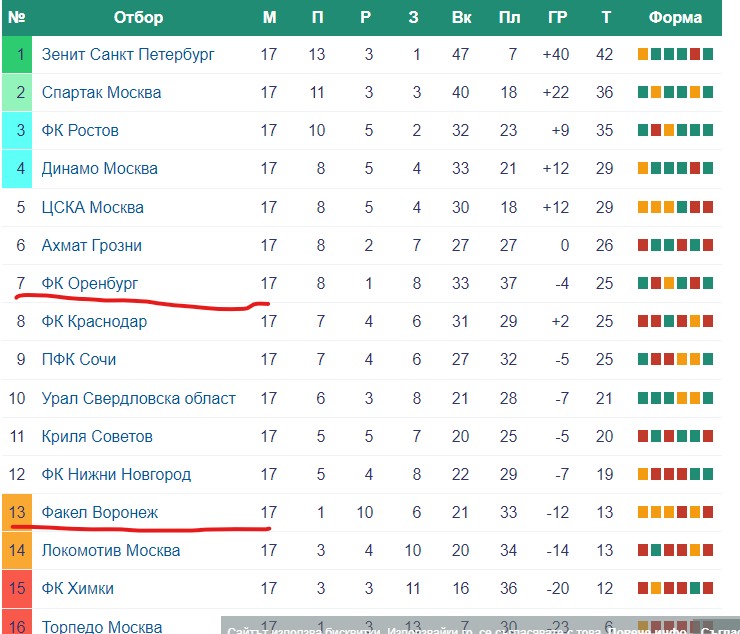The width and height of the screenshot is (740, 634).
Task: Open the ФК Оренбург team link
Action: pos(90,283)
